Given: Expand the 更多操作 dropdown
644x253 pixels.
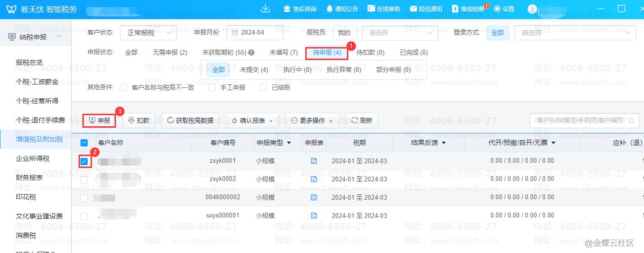Looking at the screenshot, I should point(312,120).
